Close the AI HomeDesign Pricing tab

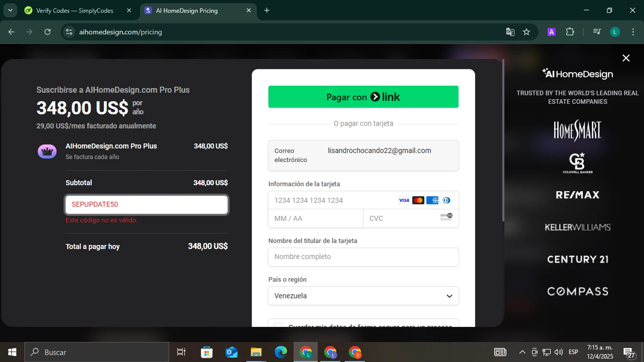[249, 10]
